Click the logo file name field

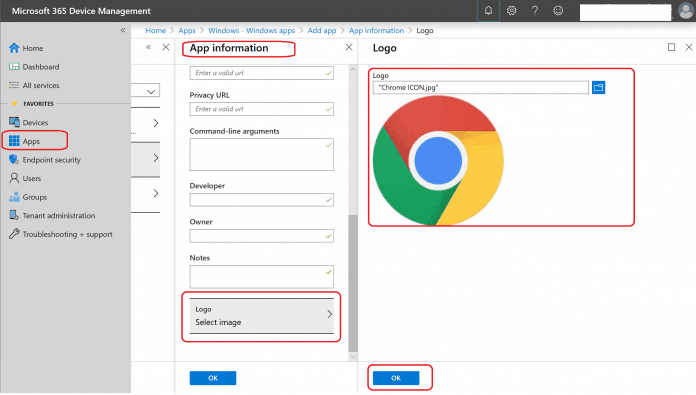(481, 87)
